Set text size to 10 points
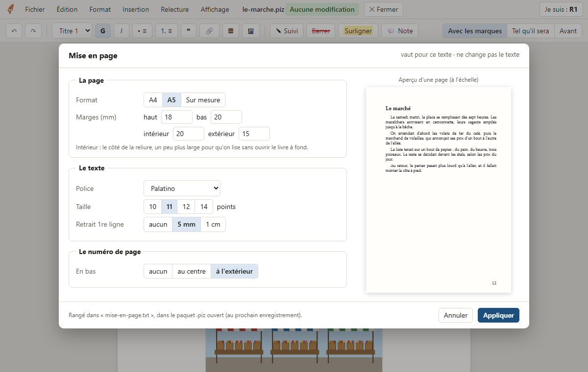The height and width of the screenshot is (372, 588). point(152,207)
